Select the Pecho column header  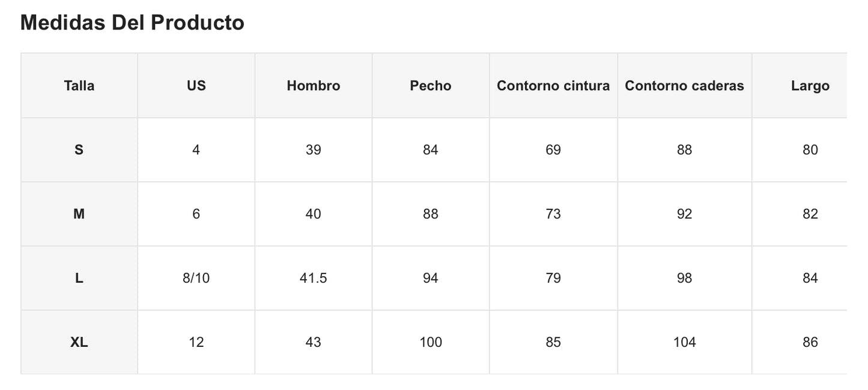[x=430, y=86]
